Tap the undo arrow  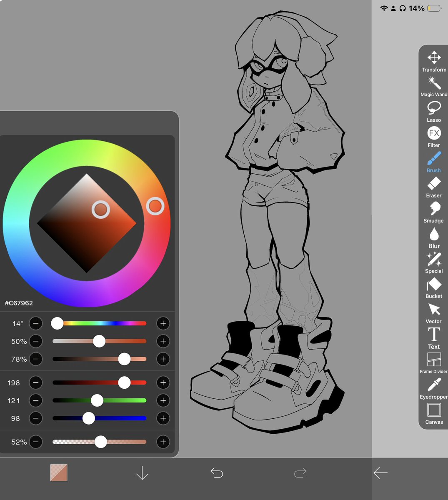[x=217, y=473]
